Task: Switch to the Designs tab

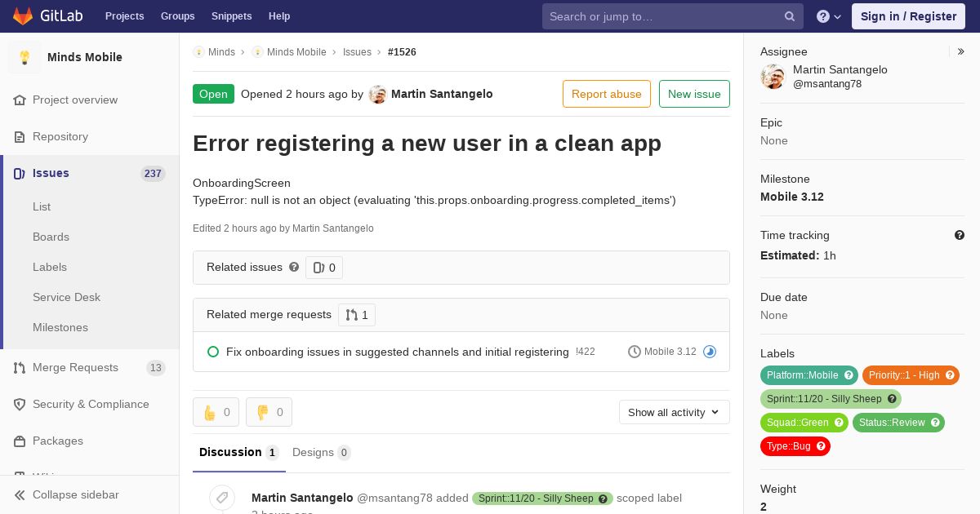Action: (x=320, y=452)
